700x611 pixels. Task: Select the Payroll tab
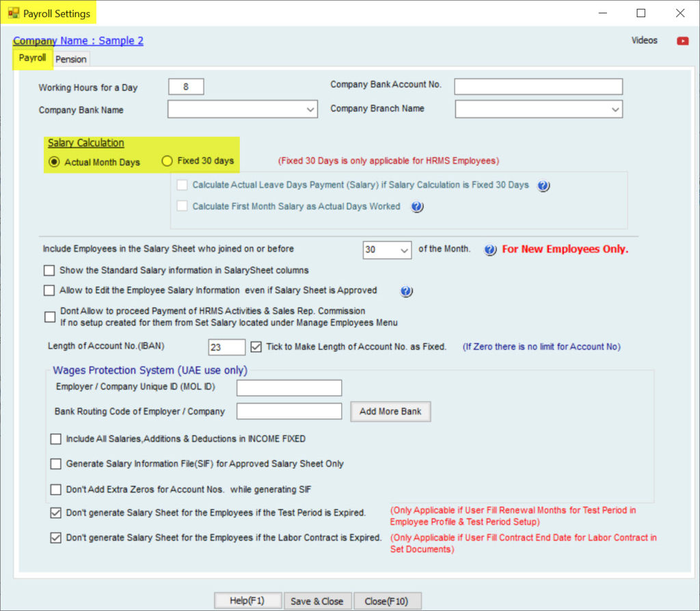[32, 58]
